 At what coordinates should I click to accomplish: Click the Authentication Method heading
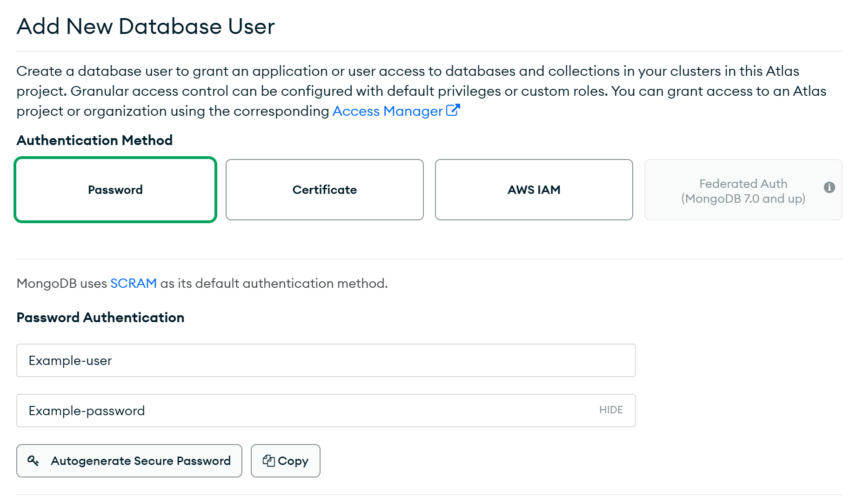pyautogui.click(x=94, y=140)
